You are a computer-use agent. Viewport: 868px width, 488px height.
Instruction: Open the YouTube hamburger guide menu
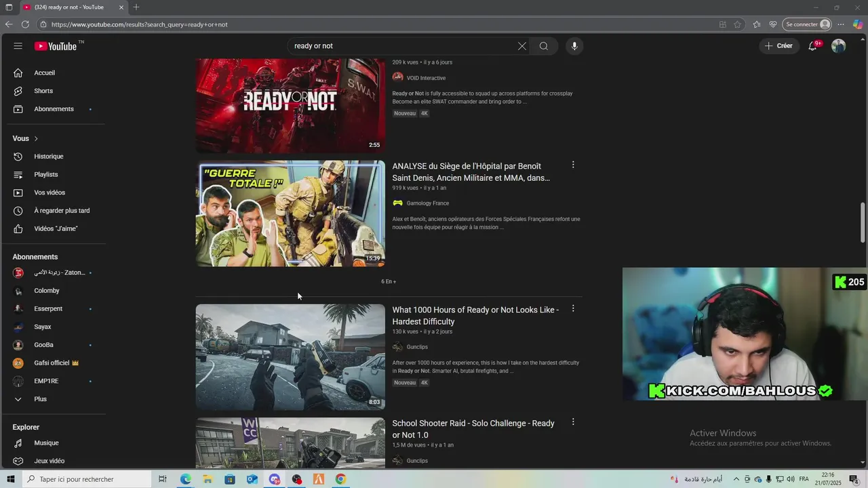(18, 46)
